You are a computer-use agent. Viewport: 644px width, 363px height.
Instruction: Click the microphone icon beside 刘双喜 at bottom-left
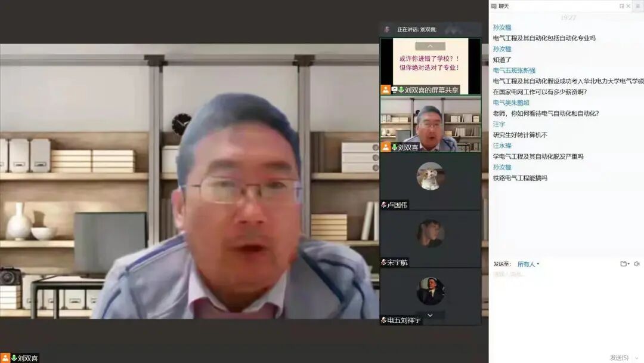click(x=16, y=356)
